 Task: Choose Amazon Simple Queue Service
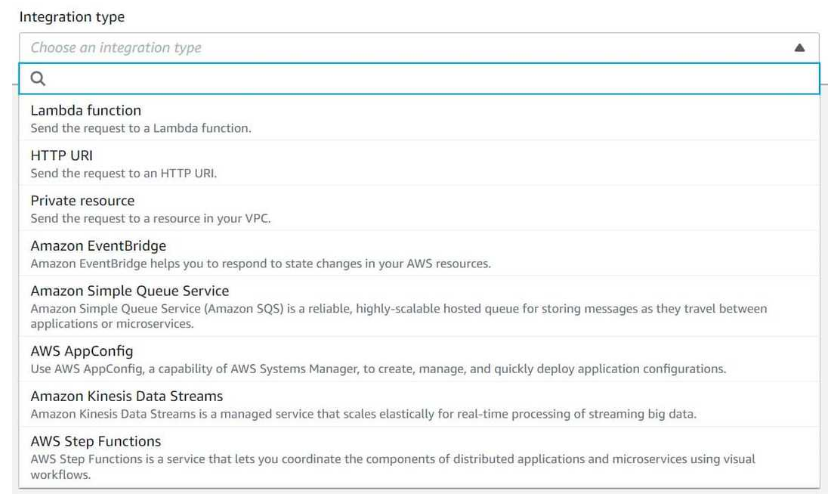tap(419, 306)
